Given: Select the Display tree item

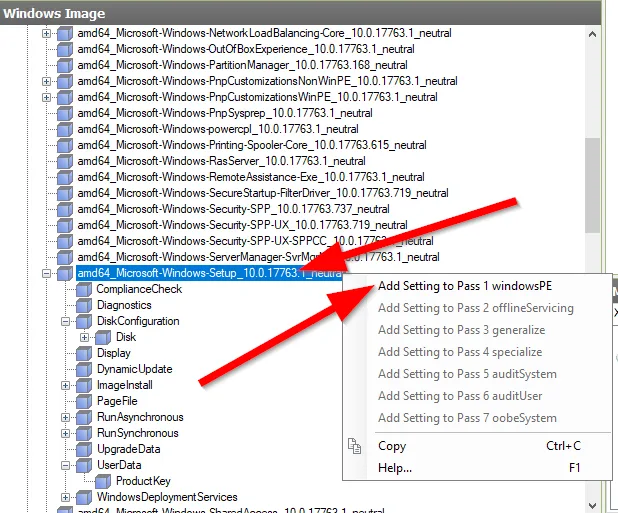Looking at the screenshot, I should 114,353.
